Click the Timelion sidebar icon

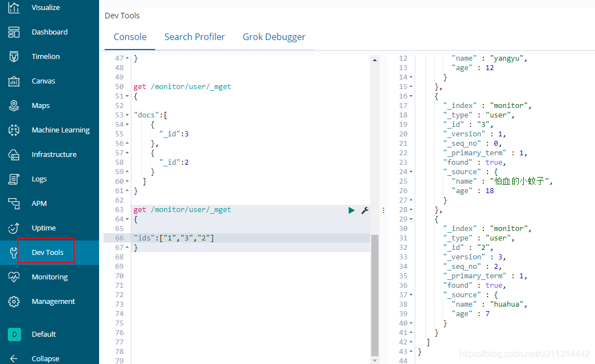pos(14,57)
